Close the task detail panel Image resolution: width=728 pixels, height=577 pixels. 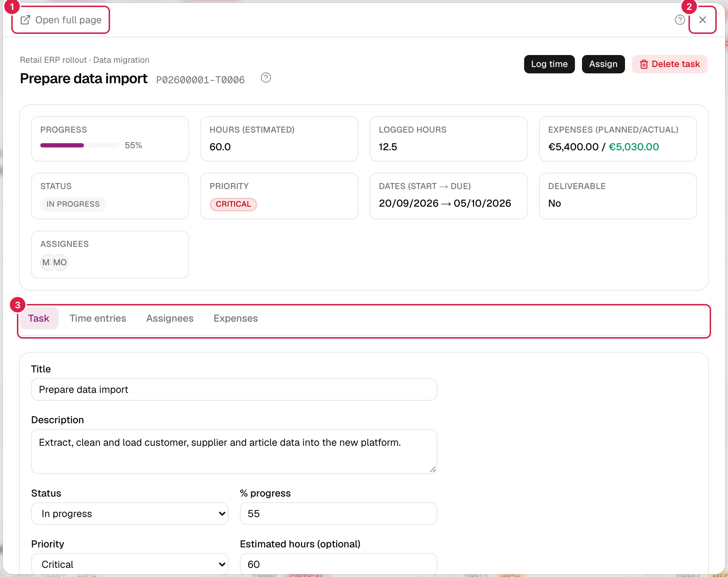pos(702,20)
